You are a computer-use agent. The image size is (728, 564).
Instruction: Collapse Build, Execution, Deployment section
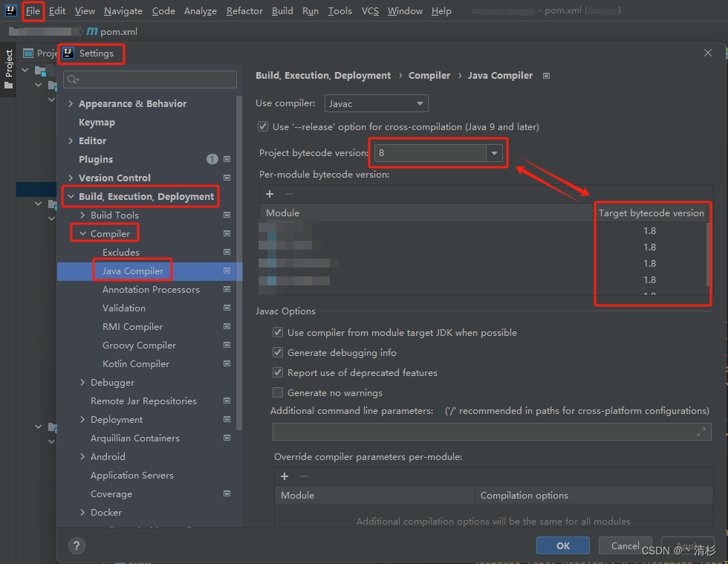[x=71, y=196]
